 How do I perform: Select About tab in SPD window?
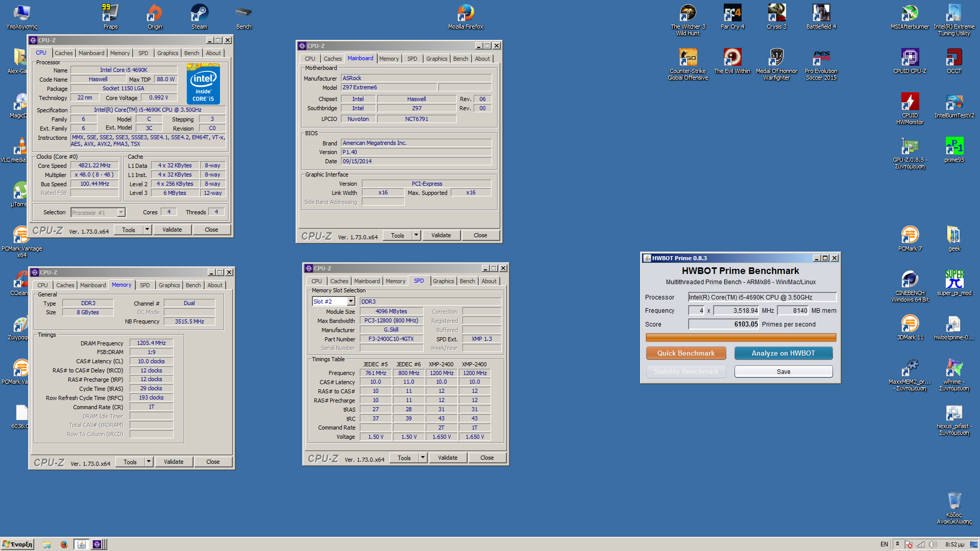489,281
